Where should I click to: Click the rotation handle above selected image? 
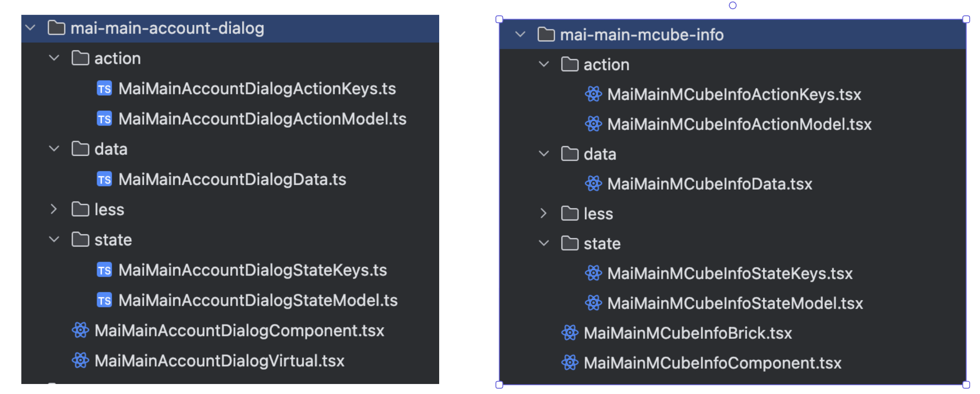point(733,6)
